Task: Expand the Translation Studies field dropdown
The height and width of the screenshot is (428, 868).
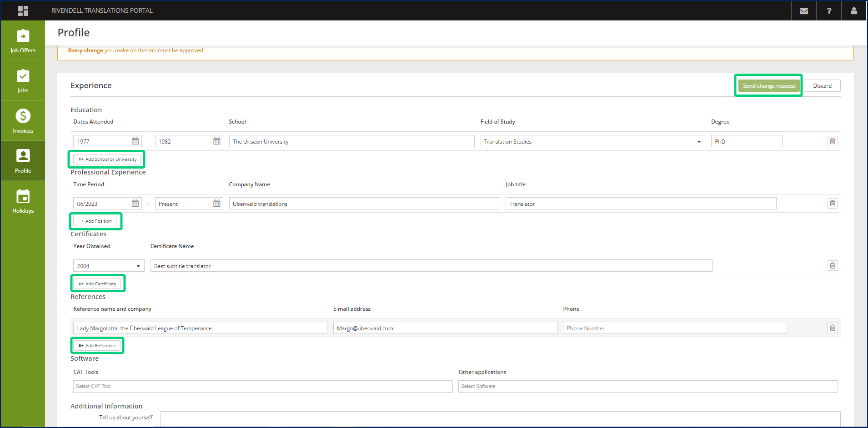Action: [x=592, y=141]
